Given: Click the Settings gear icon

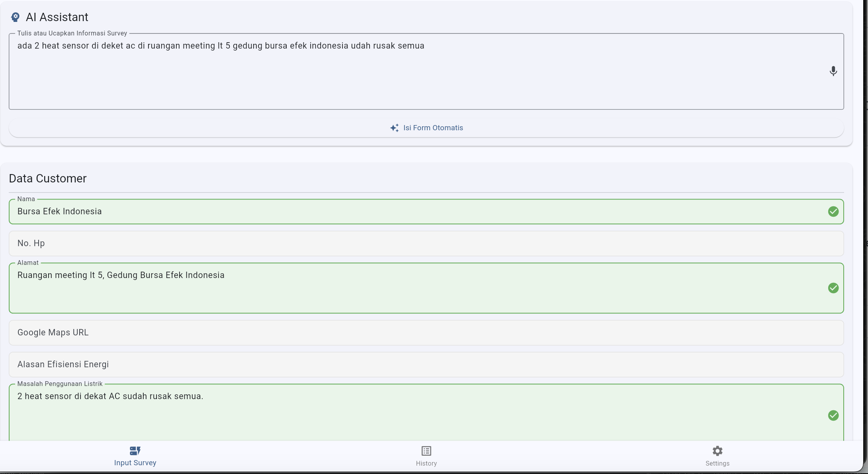Looking at the screenshot, I should click(x=717, y=451).
